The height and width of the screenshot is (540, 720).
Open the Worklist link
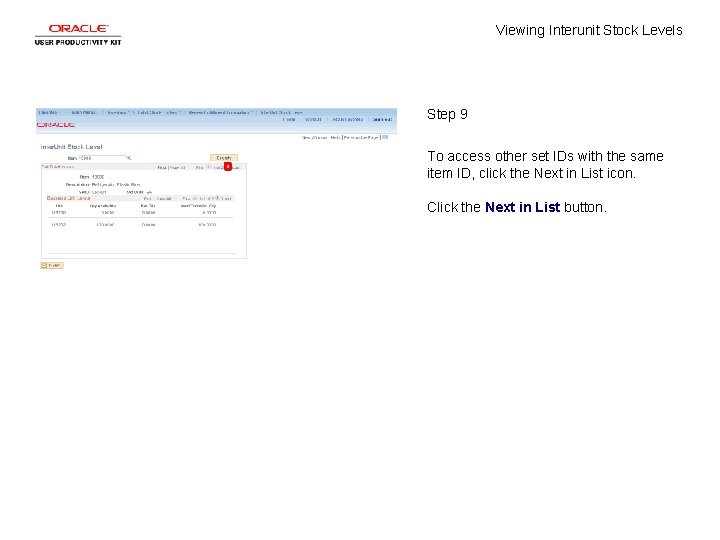click(313, 119)
